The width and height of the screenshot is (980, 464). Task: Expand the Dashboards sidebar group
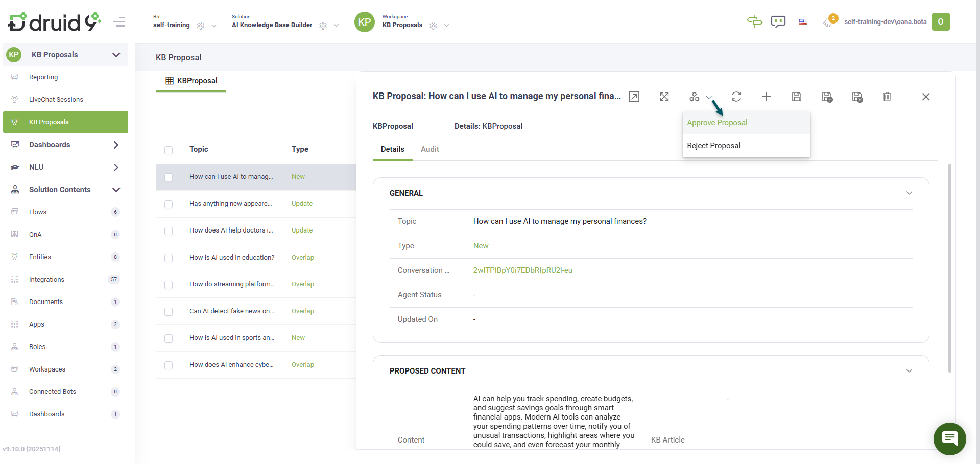tap(116, 145)
